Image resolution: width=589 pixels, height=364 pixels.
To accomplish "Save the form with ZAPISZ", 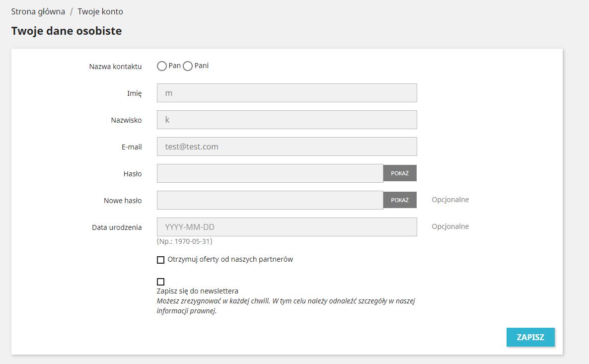I will tap(530, 337).
